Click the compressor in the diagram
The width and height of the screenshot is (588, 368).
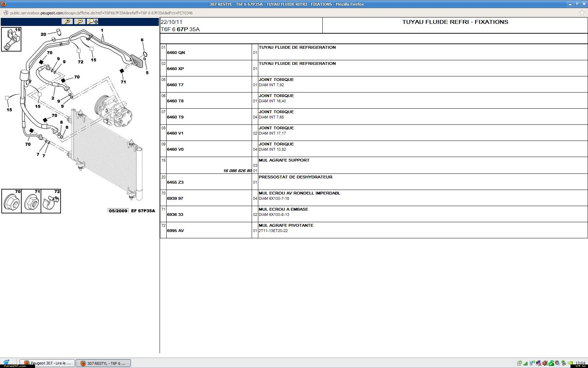[x=113, y=111]
